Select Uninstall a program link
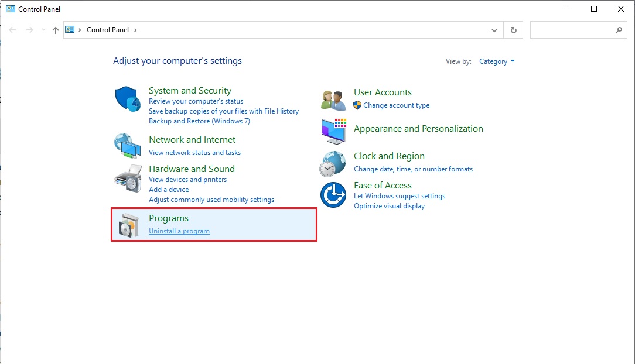This screenshot has width=635, height=364. pyautogui.click(x=179, y=231)
